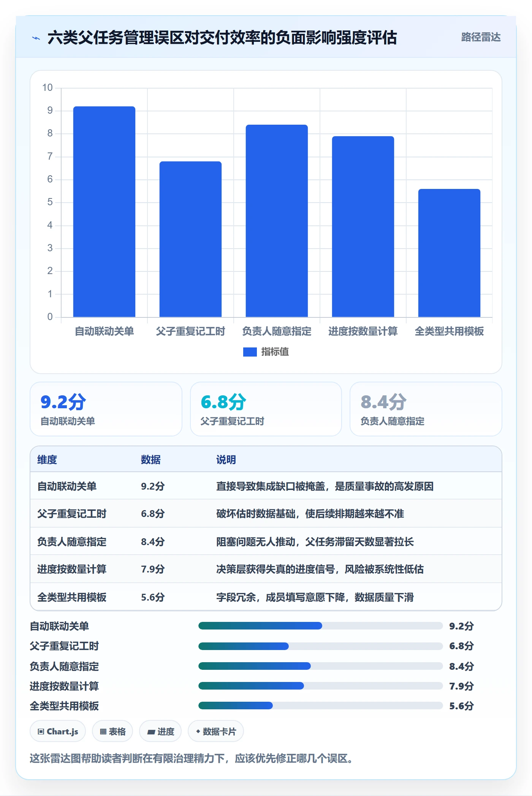532x796 pixels.
Task: Select the 全类型共用模板 bar in chart
Action: (449, 253)
